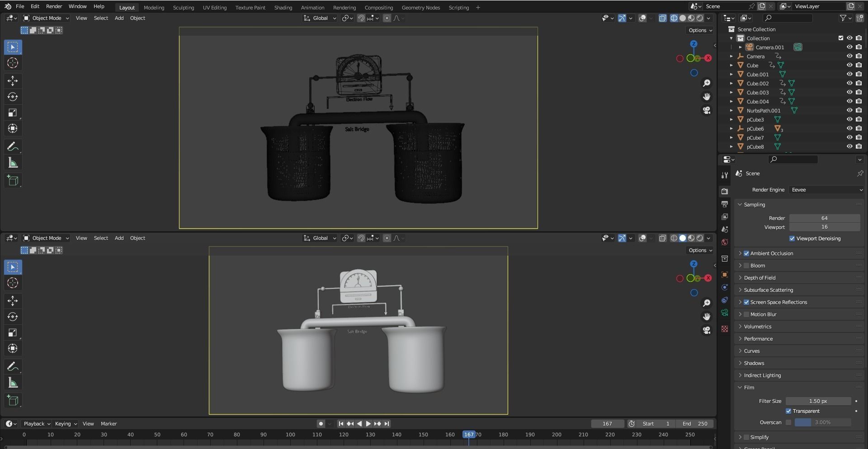Open the Window menu
The width and height of the screenshot is (868, 449).
click(x=77, y=6)
